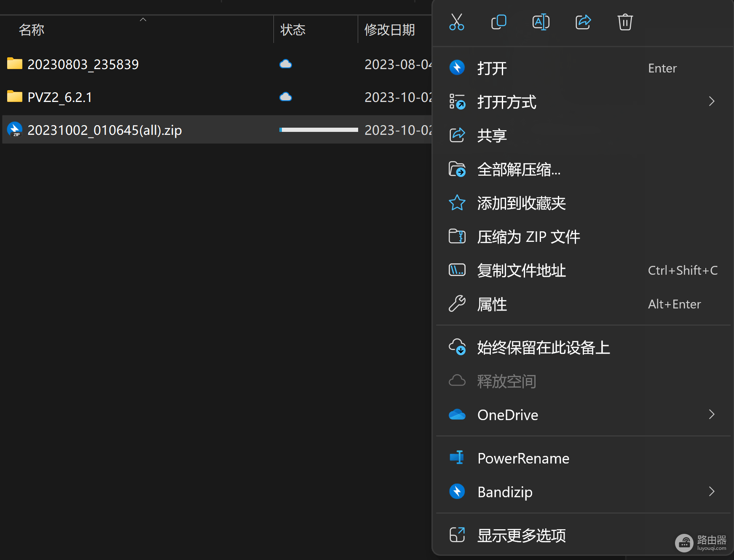
Task: Click the Delete trash can icon
Action: click(x=625, y=22)
